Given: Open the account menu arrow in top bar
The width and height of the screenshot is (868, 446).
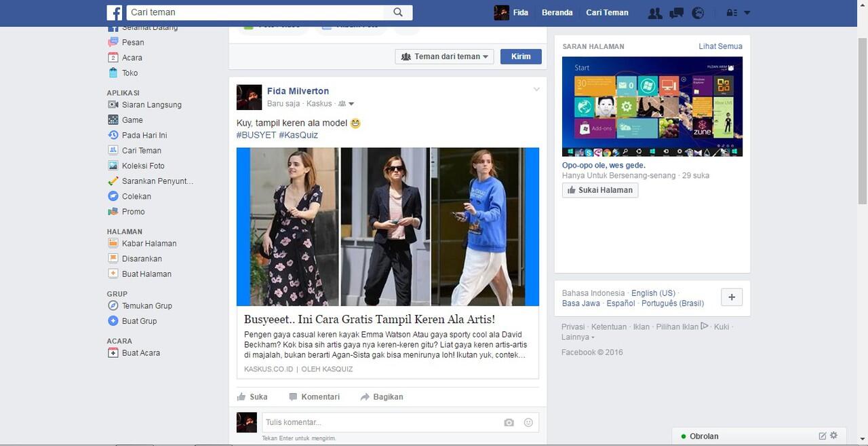Looking at the screenshot, I should pyautogui.click(x=747, y=13).
